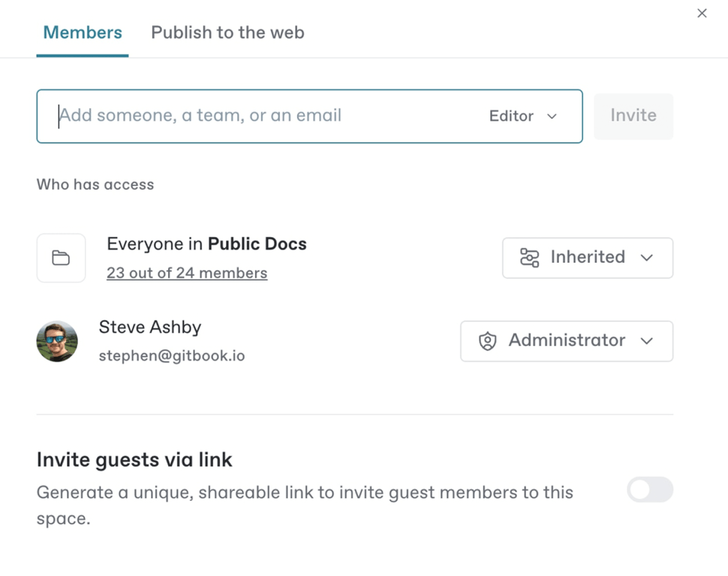This screenshot has width=728, height=576.
Task: Click the Administrator shield icon
Action: pyautogui.click(x=488, y=341)
